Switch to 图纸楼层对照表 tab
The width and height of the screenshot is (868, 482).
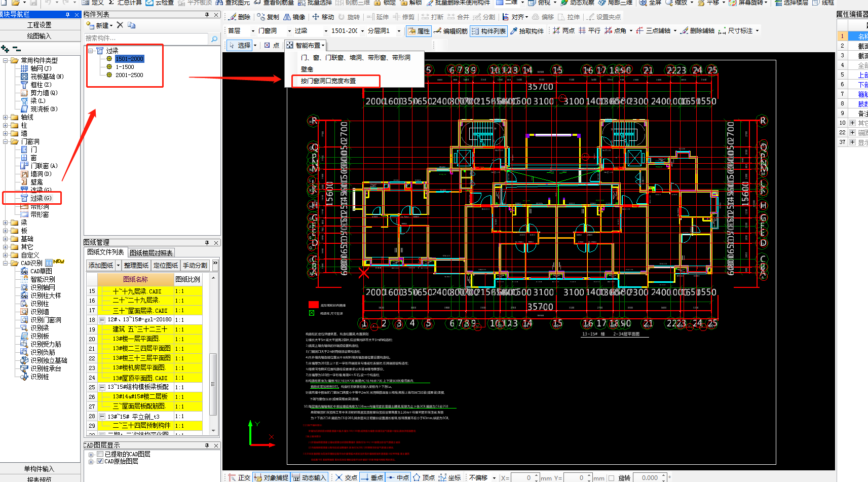tap(151, 252)
